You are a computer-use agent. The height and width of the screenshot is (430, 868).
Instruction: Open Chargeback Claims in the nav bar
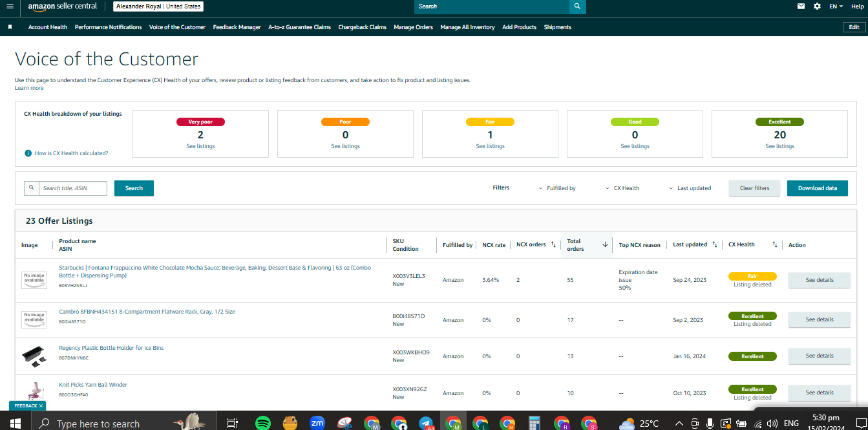(x=362, y=27)
